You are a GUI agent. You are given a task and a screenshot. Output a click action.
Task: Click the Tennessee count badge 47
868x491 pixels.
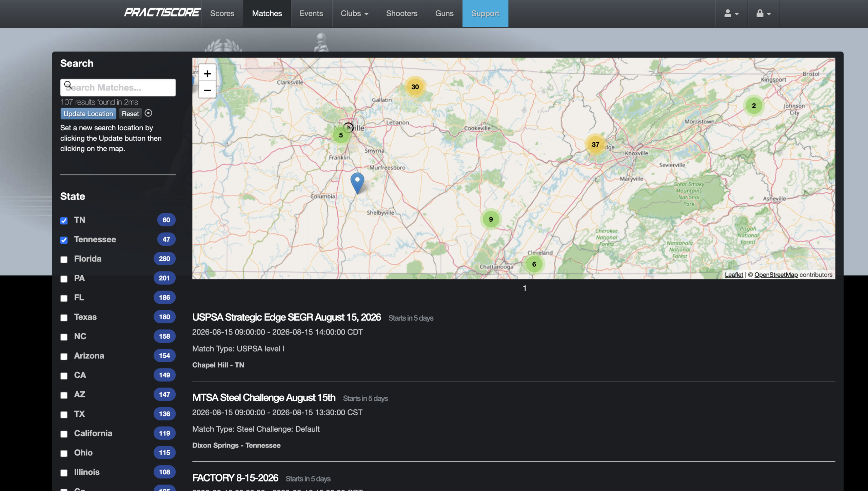point(166,239)
